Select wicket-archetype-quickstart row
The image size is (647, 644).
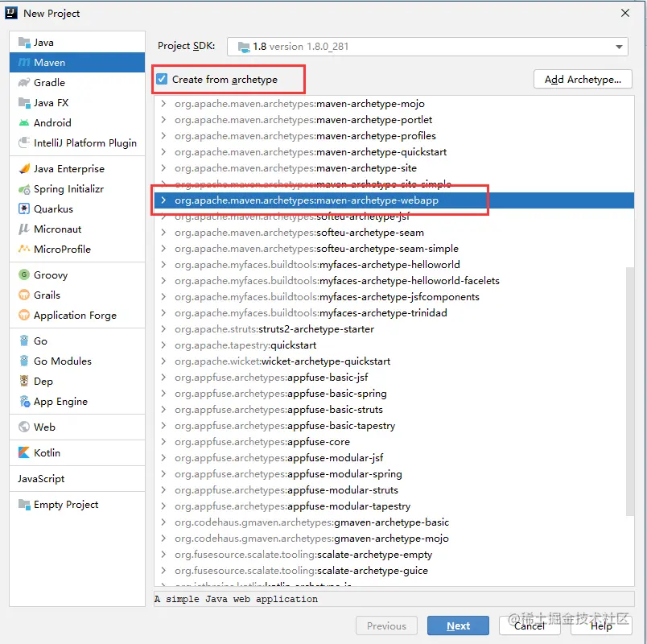[394, 361]
